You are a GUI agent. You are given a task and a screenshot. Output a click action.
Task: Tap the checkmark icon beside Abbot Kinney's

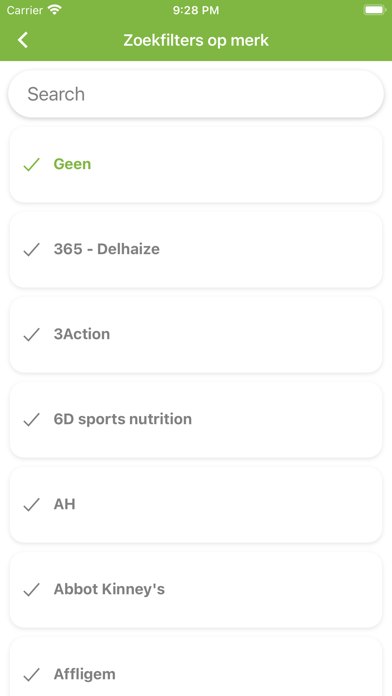pyautogui.click(x=32, y=590)
